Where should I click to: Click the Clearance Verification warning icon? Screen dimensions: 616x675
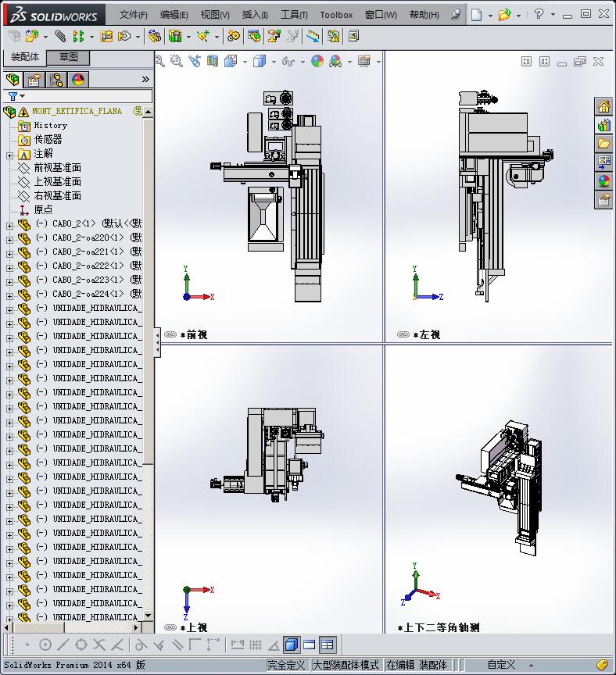click(334, 36)
